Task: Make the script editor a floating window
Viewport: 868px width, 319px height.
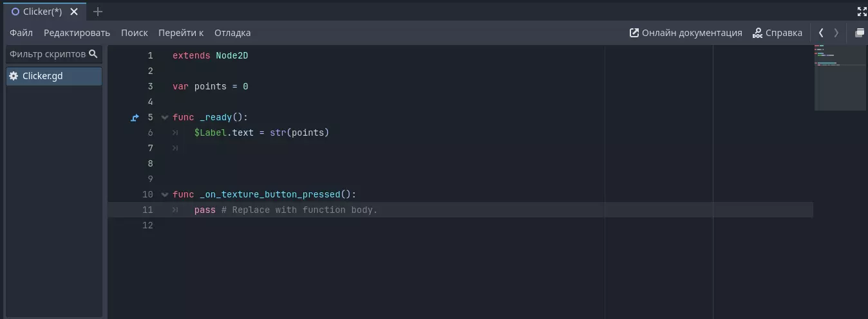Action: (x=859, y=33)
